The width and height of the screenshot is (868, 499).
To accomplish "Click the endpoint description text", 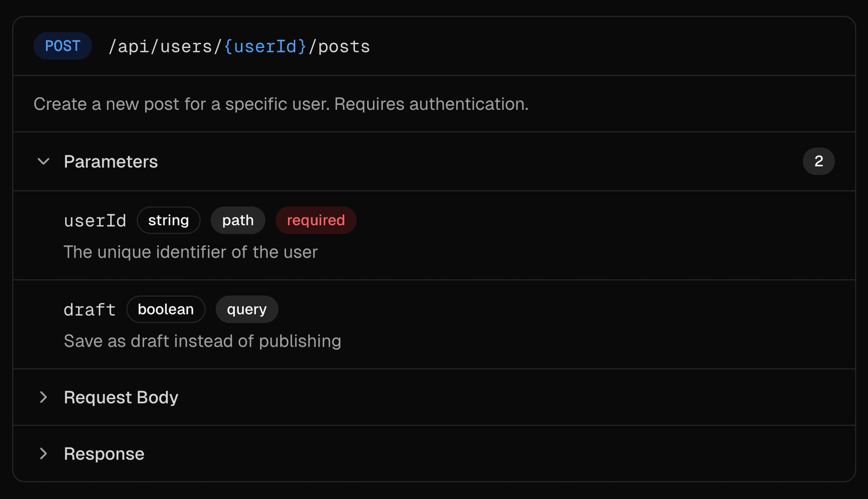I will [281, 104].
